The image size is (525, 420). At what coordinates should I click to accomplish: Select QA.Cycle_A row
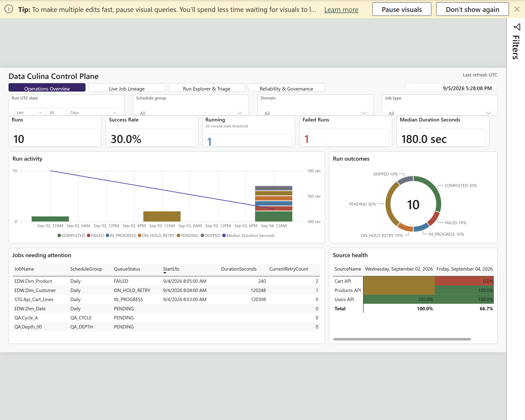coord(166,317)
